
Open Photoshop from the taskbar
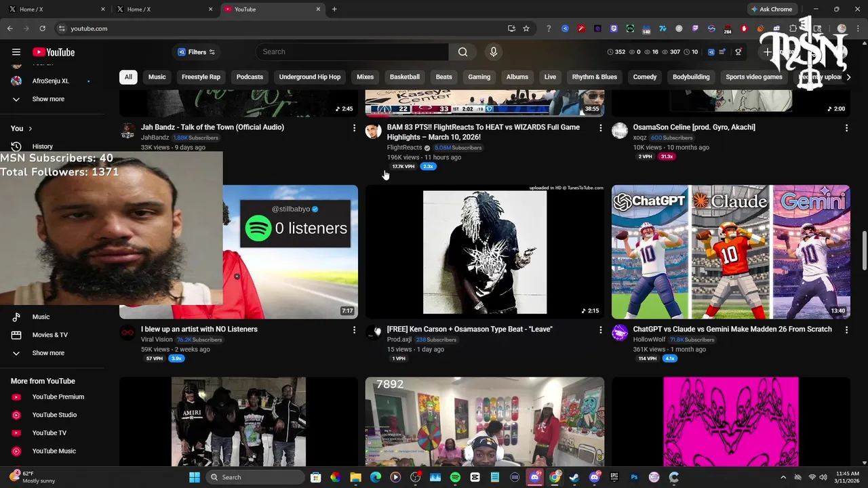pyautogui.click(x=634, y=477)
